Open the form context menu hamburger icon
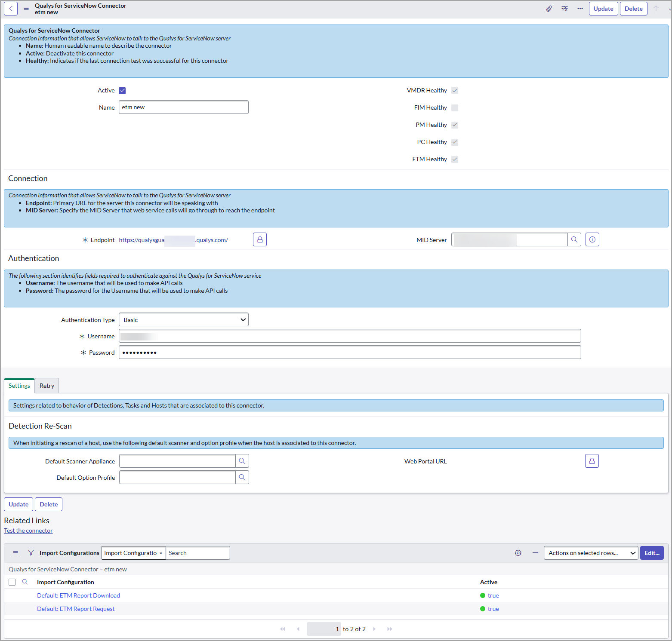Image resolution: width=672 pixels, height=641 pixels. [x=26, y=9]
